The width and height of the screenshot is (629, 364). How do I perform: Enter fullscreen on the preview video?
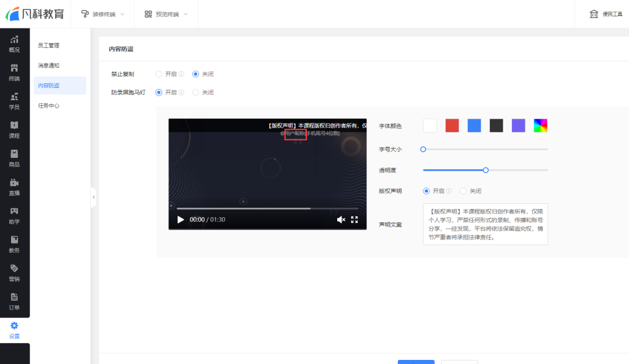tap(355, 220)
